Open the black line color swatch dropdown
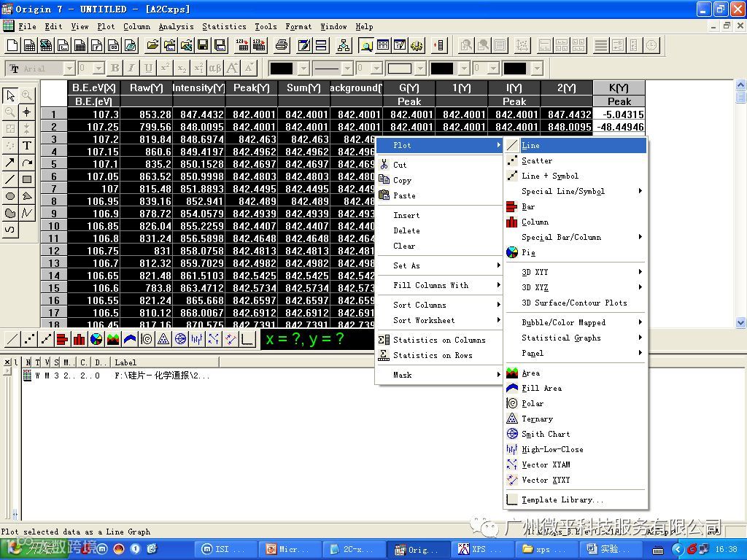The image size is (747, 560). point(303,69)
